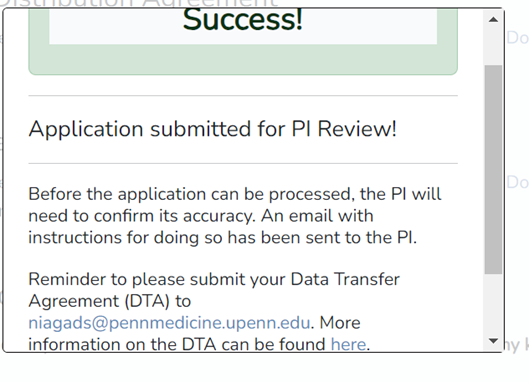Click the "Agreement (DTA) to" text line
The width and height of the screenshot is (529, 382).
pyautogui.click(x=110, y=301)
